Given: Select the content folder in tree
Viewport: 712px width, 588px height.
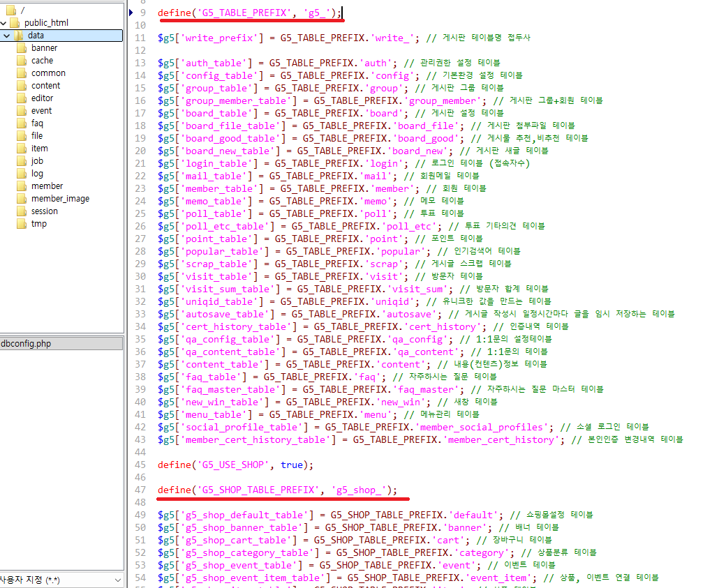Looking at the screenshot, I should 46,86.
